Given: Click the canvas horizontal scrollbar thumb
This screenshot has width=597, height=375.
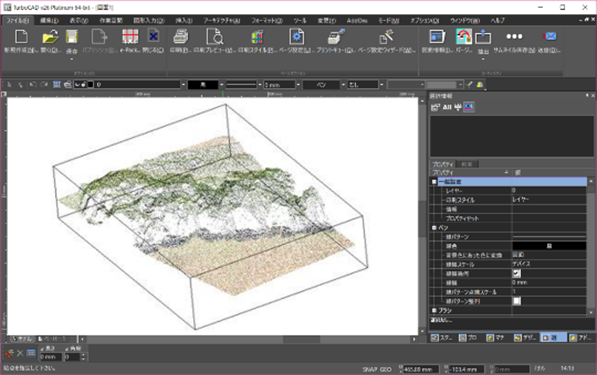Looking at the screenshot, I should [301, 339].
